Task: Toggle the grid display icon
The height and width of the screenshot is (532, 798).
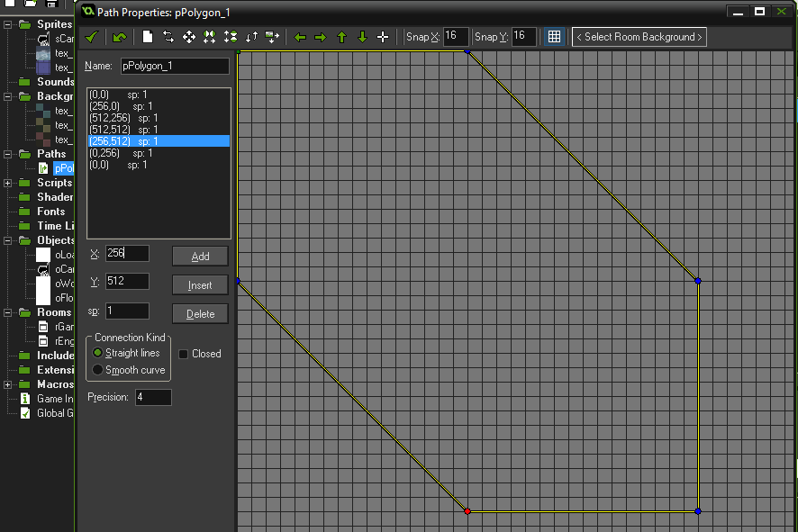Action: tap(554, 37)
